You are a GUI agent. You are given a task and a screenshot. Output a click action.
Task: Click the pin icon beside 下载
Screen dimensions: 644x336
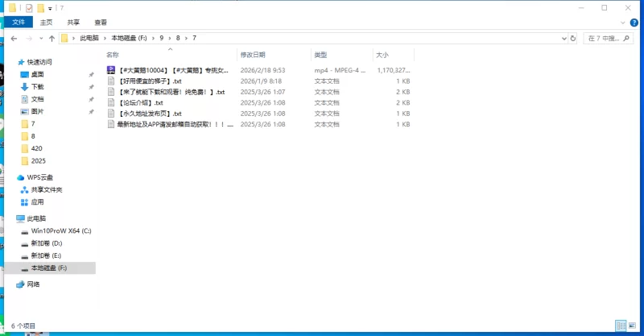(x=91, y=87)
